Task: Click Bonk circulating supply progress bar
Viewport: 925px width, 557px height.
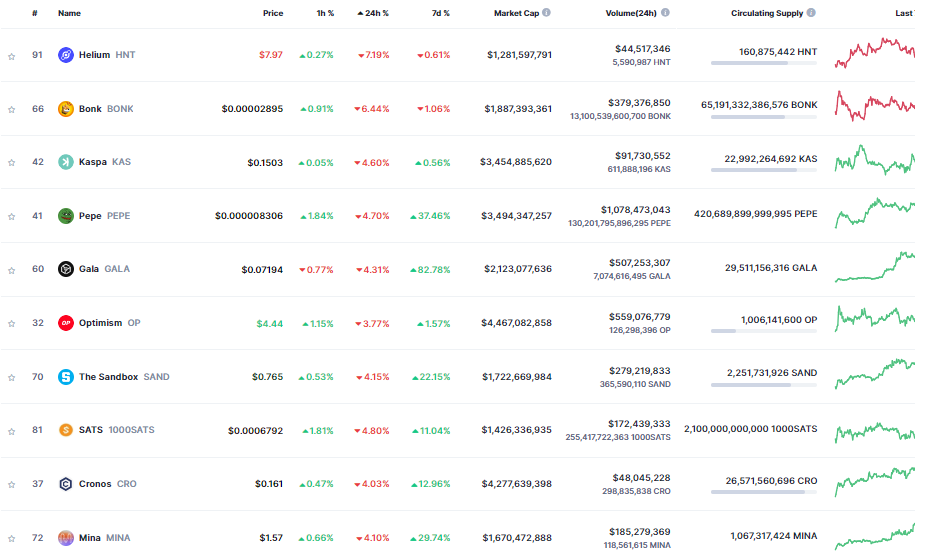Action: (x=764, y=117)
